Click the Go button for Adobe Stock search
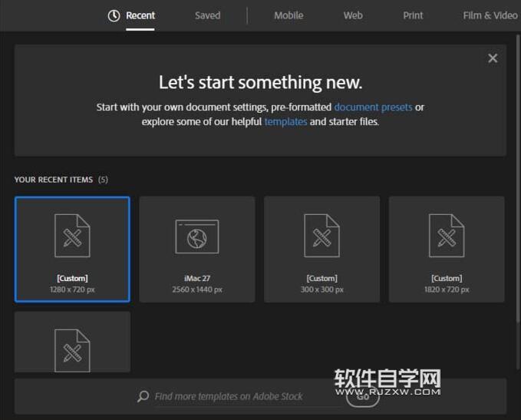Screen dimensions: 521x420 click(x=362, y=397)
